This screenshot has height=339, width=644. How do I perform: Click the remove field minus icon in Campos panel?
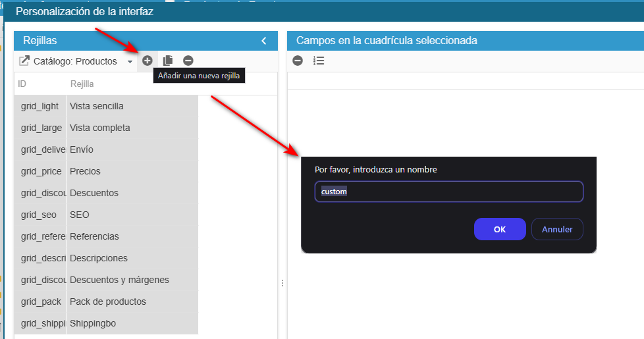tap(298, 61)
